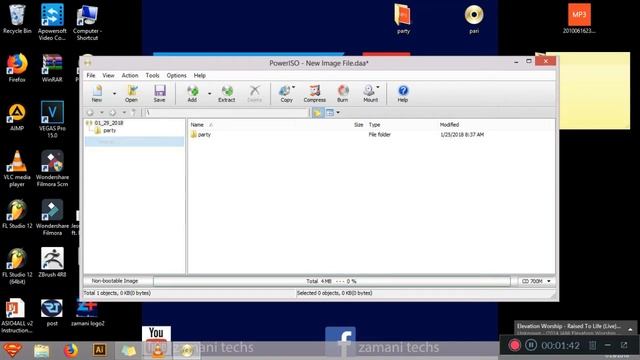Sort by the Type column header
640x360 pixels.
[374, 125]
